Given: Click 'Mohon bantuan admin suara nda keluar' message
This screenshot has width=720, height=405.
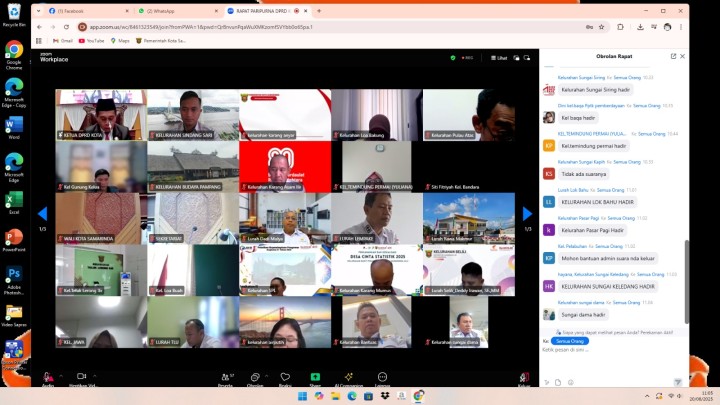Looking at the screenshot, I should click(x=608, y=259).
